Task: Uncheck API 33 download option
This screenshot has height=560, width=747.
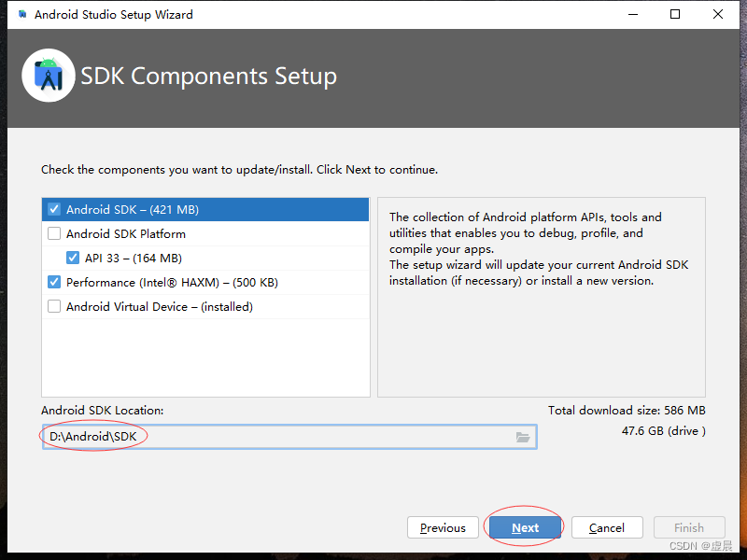Action: [x=73, y=258]
